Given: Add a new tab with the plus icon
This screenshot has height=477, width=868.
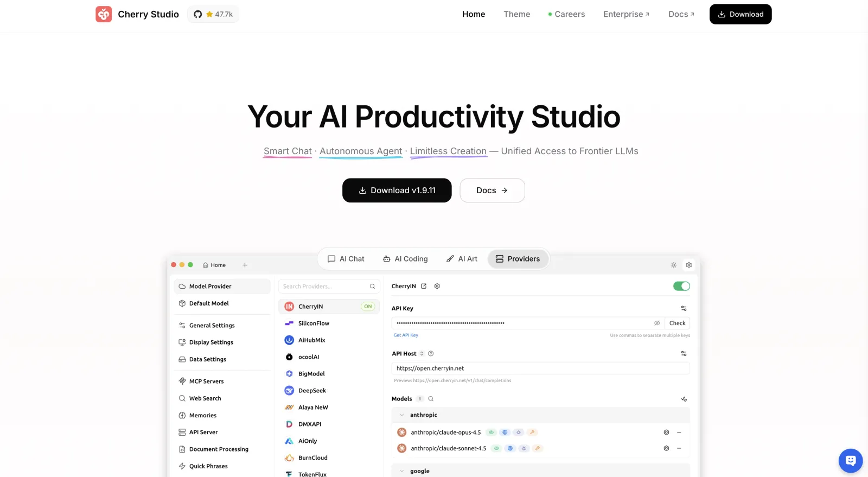Looking at the screenshot, I should tap(245, 265).
